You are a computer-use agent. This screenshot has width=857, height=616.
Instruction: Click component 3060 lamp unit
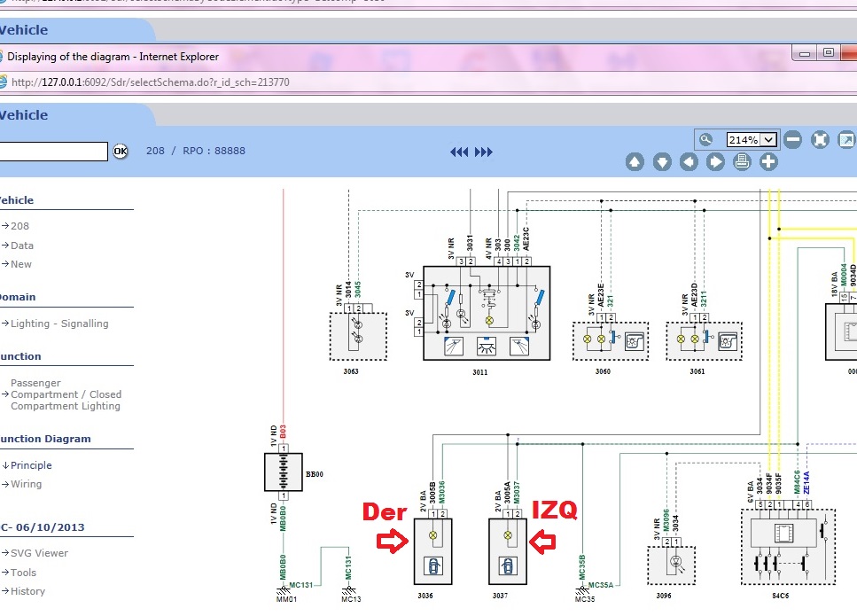(x=611, y=341)
